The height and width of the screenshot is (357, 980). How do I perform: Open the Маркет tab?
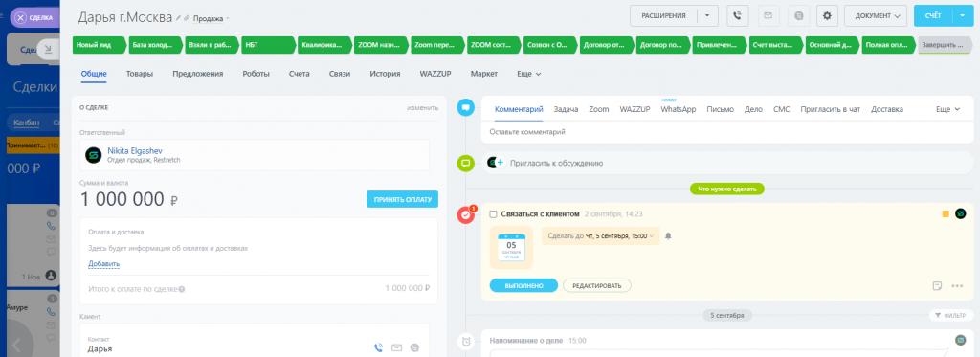pos(484,74)
